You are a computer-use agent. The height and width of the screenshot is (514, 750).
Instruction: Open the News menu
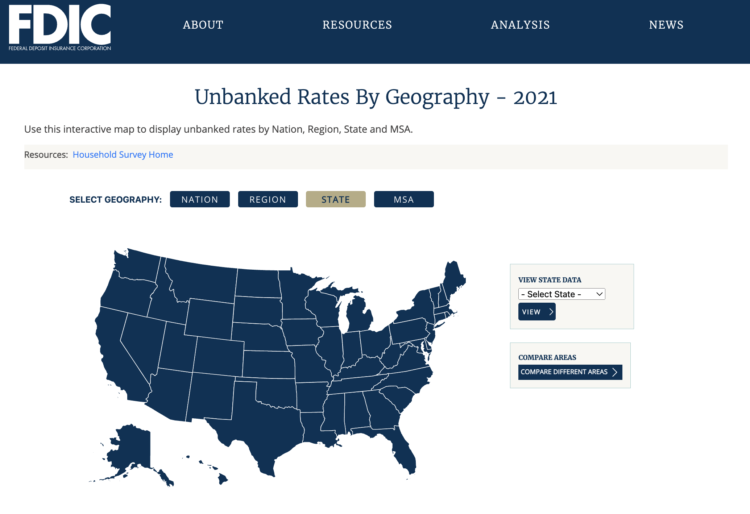tap(666, 25)
